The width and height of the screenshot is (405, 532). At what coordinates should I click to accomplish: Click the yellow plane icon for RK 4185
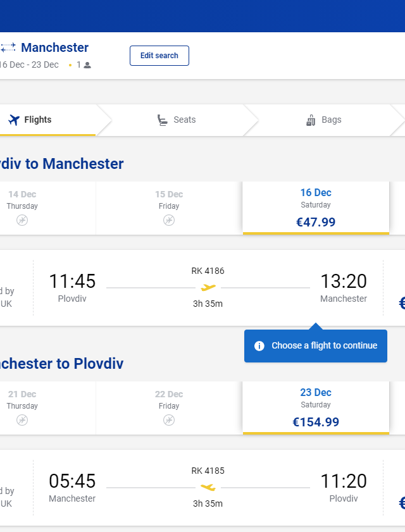[x=208, y=488]
